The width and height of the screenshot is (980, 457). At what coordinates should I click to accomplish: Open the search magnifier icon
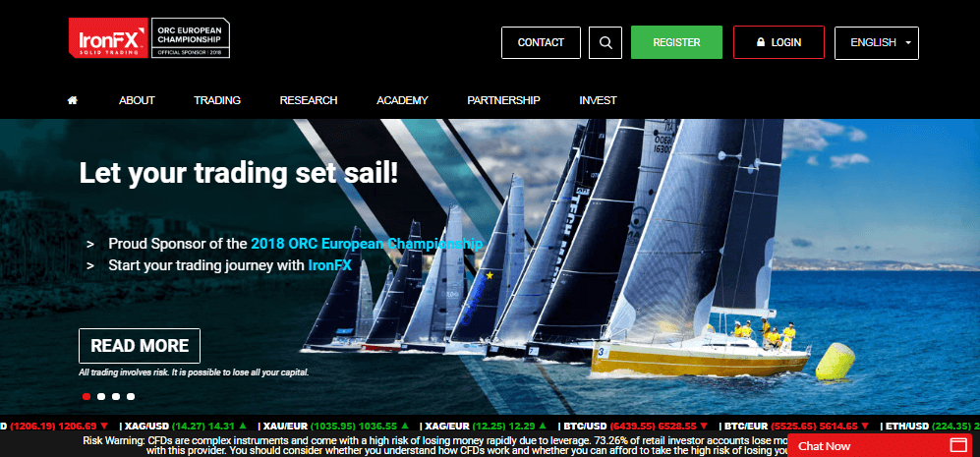click(x=605, y=42)
